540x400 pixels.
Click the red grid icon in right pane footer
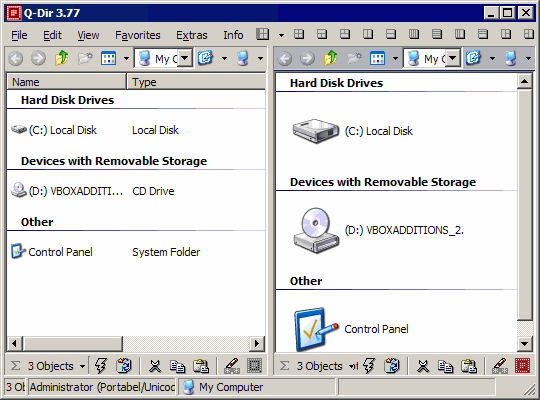522,366
